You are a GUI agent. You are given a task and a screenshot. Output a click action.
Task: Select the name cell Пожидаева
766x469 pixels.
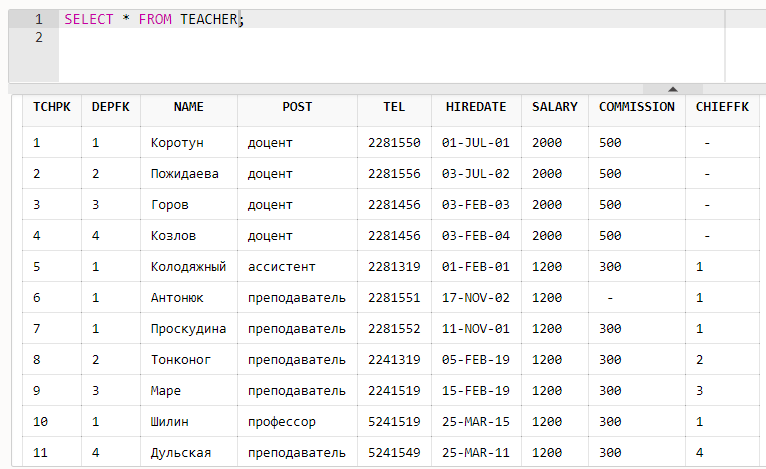(x=185, y=174)
